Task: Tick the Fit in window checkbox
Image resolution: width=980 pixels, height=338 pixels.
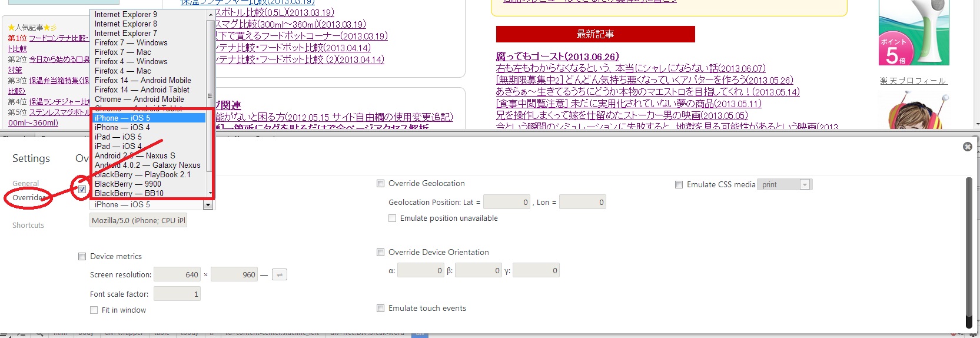Action: (94, 310)
